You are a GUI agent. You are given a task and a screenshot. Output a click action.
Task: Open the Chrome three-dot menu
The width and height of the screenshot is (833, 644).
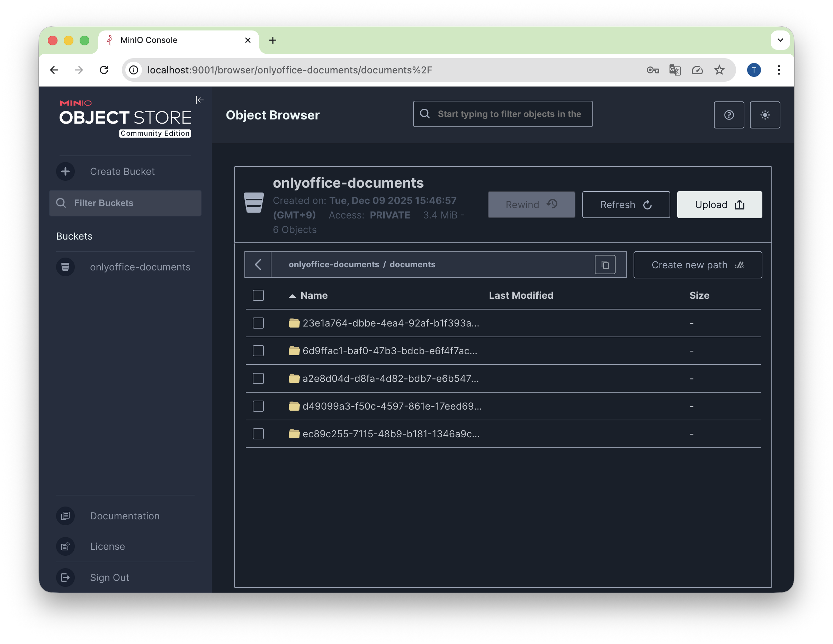pos(778,70)
